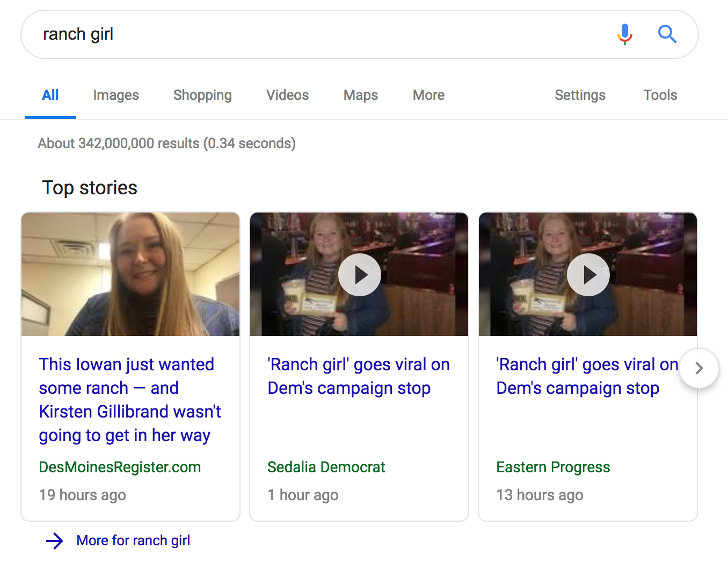This screenshot has height=585, width=728.
Task: Click the DesMoinesRegister.com source label
Action: click(x=120, y=467)
